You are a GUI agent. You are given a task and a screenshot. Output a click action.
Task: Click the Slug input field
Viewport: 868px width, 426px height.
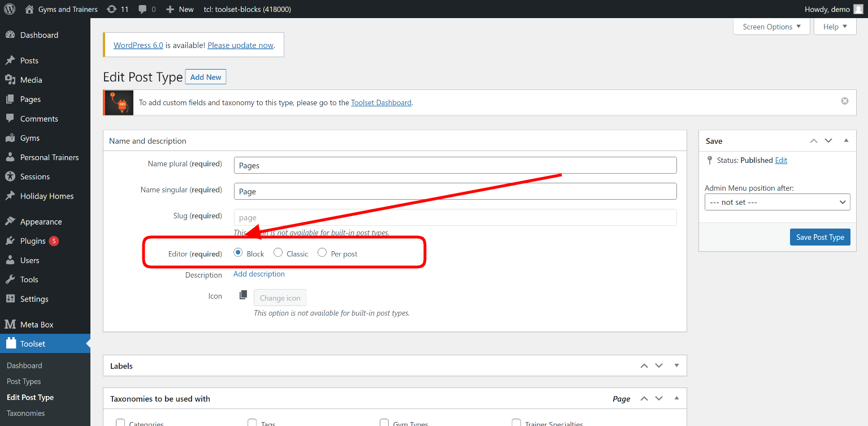tap(455, 217)
